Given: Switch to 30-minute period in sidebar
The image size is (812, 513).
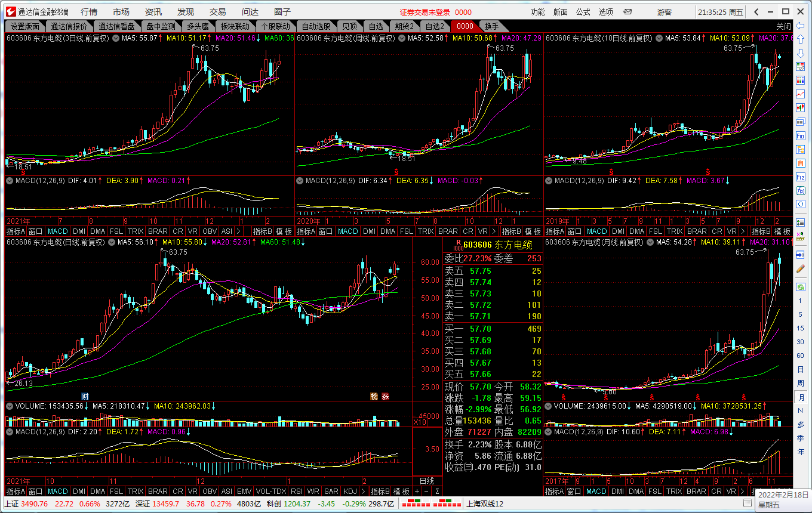Looking at the screenshot, I should 801,342.
